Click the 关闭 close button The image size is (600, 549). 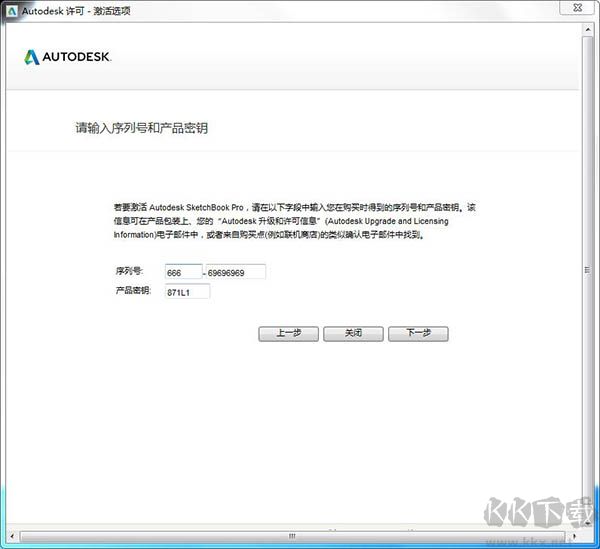353,334
